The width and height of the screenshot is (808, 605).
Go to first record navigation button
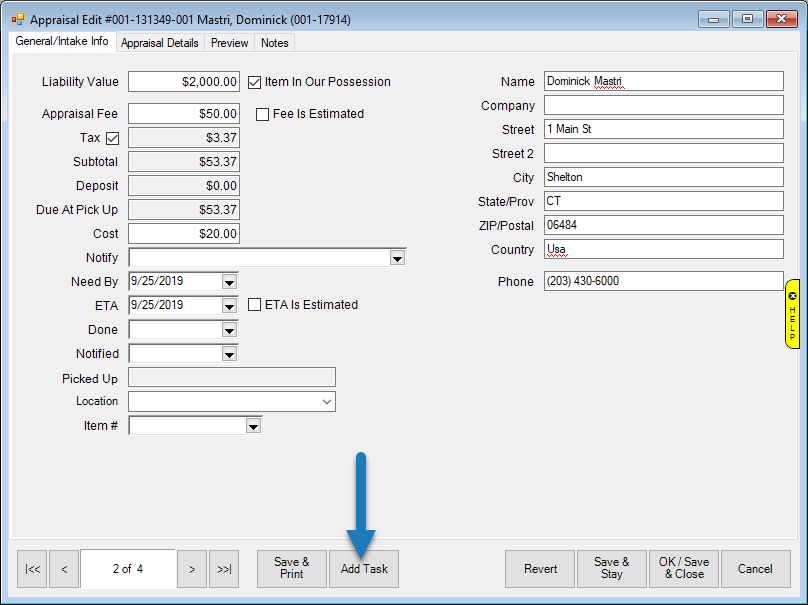pos(32,569)
